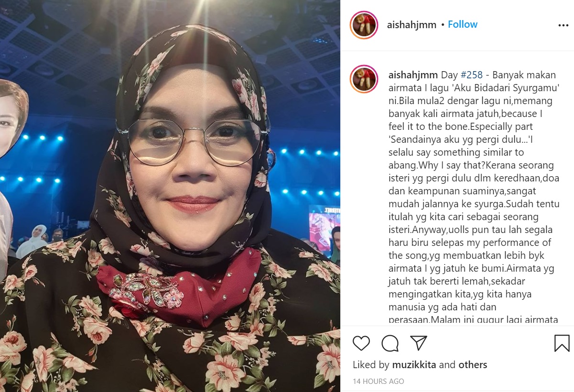Follow the aishahjmm account
574x392 pixels.
coord(463,24)
